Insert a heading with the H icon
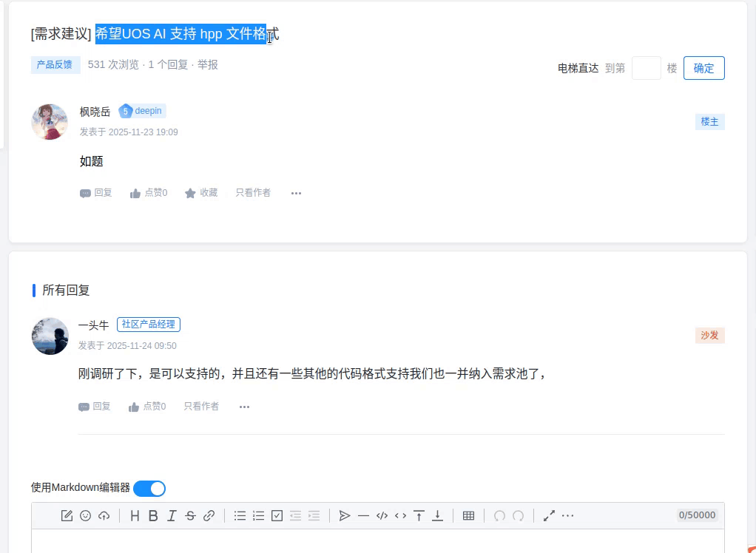Image resolution: width=756 pixels, height=553 pixels. tap(135, 515)
